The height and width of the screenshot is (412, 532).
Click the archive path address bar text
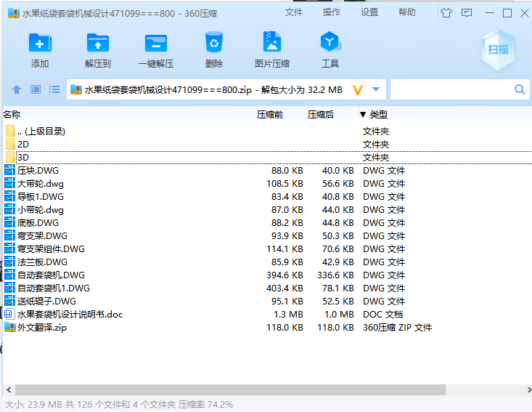click(x=213, y=90)
